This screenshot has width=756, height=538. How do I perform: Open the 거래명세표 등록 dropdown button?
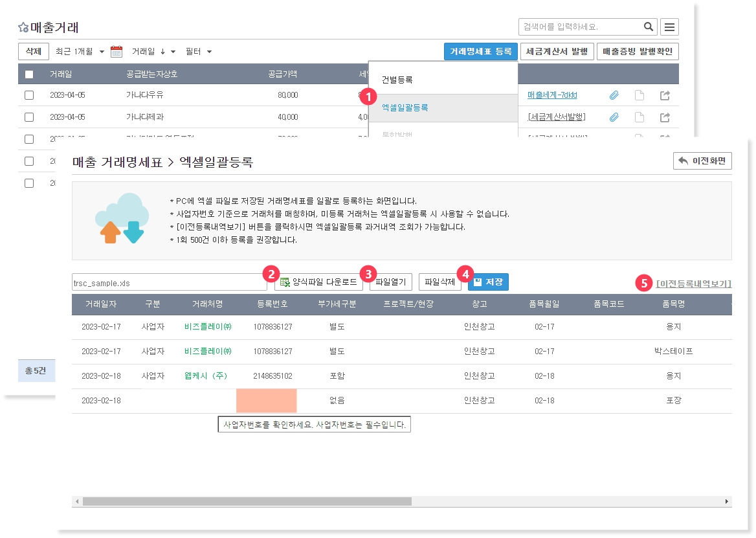pyautogui.click(x=480, y=52)
